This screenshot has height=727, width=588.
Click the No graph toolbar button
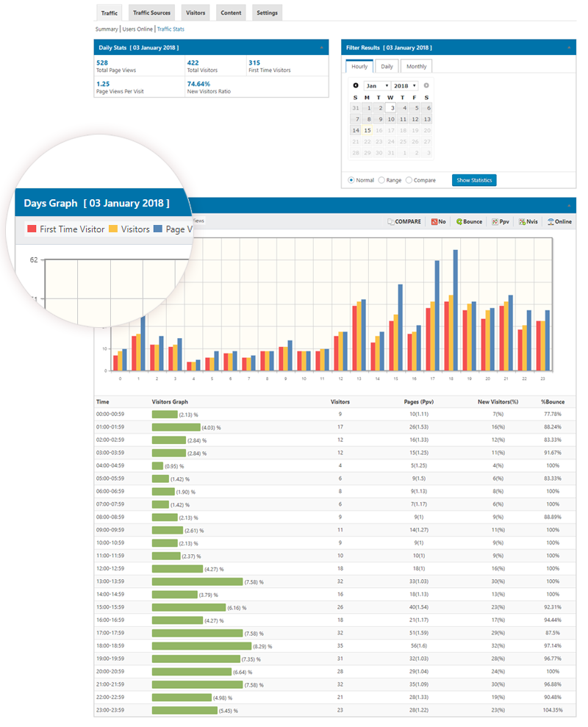pos(438,221)
